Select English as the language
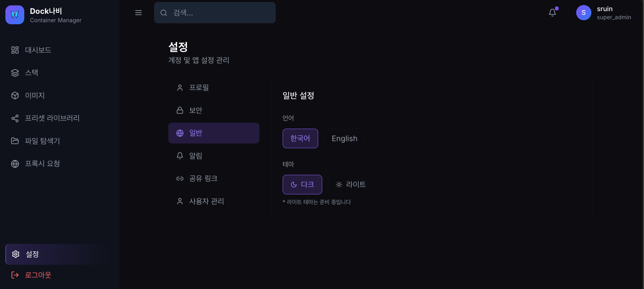 click(x=344, y=138)
